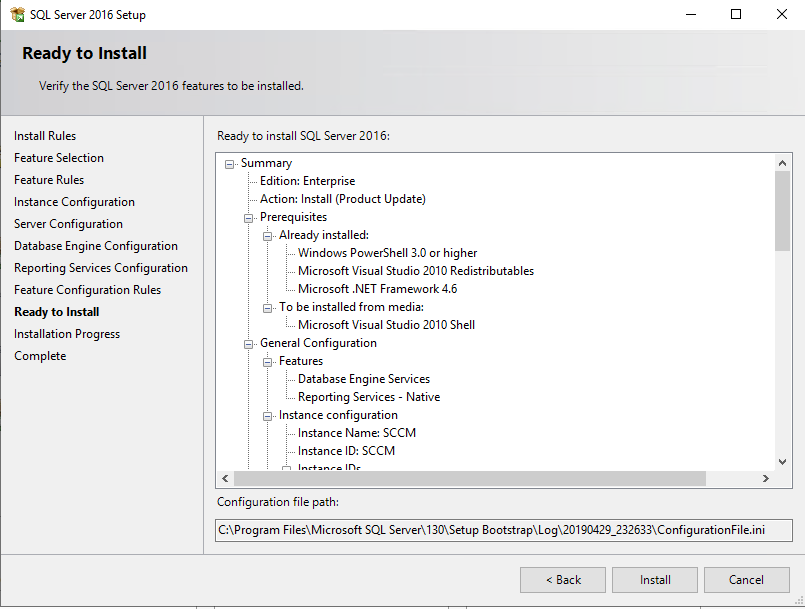Open Server Configuration step
This screenshot has height=609, width=805.
point(68,224)
